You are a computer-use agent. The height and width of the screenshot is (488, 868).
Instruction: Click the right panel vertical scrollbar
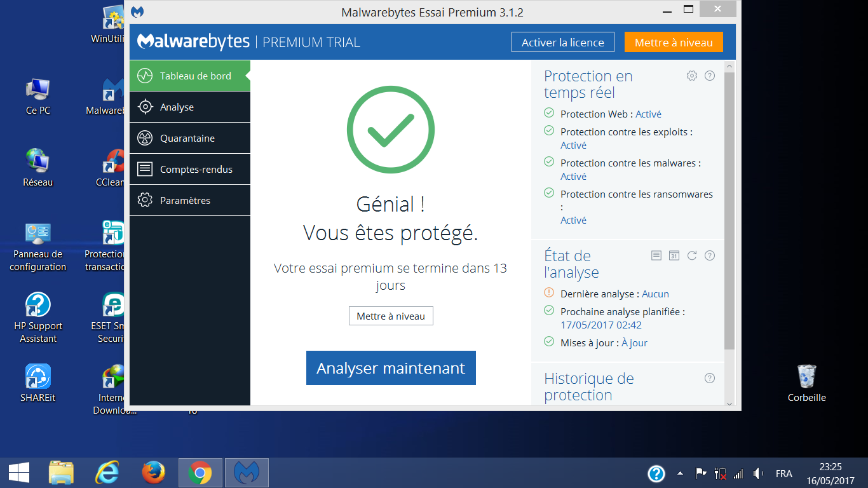729,210
